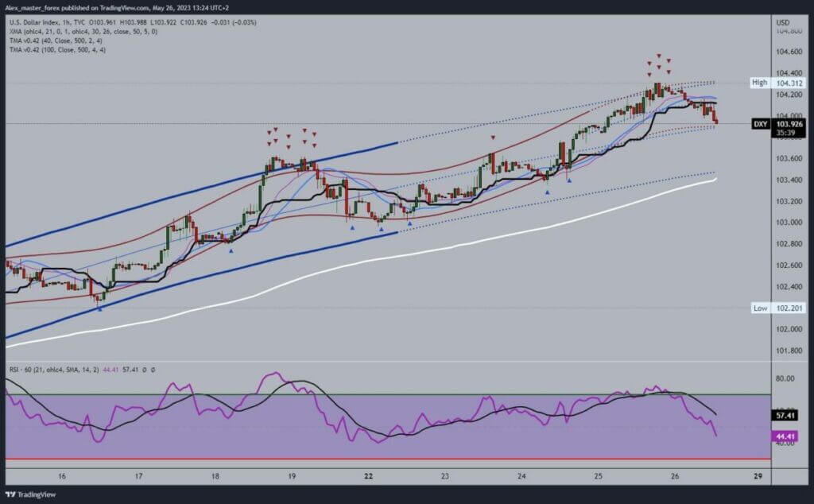Click the USD currency label on price axis
814x504 pixels.
pos(782,22)
